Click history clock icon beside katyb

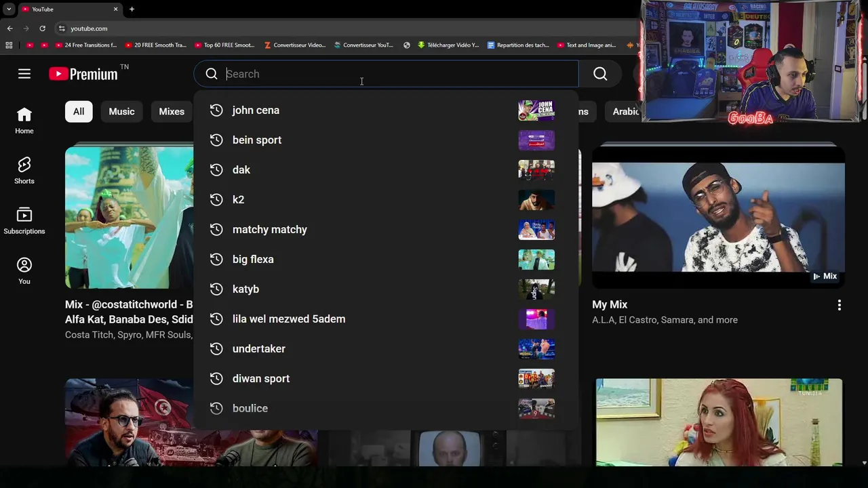pos(216,289)
